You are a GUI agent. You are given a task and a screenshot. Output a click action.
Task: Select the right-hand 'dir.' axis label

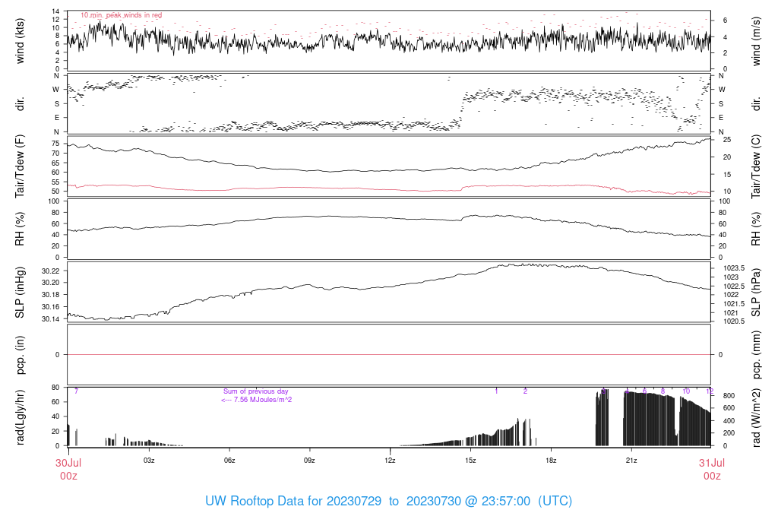tap(756, 104)
